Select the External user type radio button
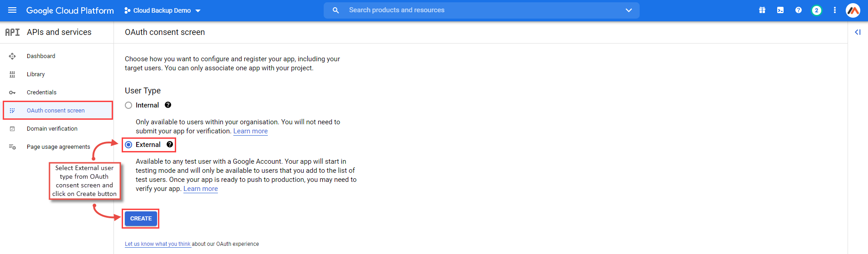This screenshot has width=868, height=254. click(128, 145)
